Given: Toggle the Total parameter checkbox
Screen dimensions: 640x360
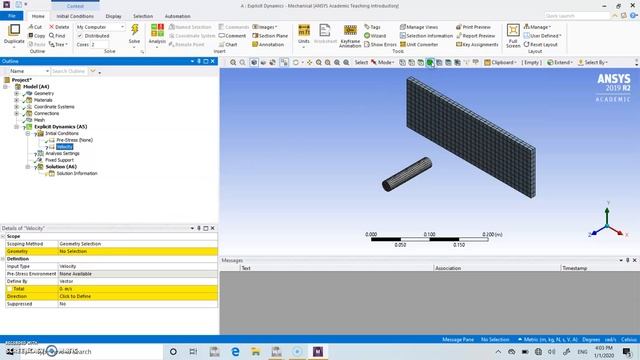Looking at the screenshot, I should coord(9,289).
